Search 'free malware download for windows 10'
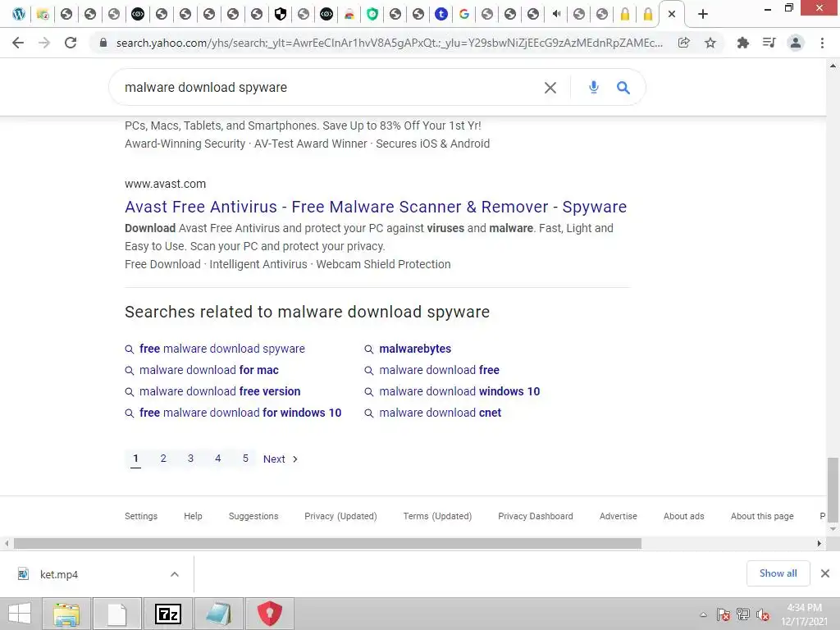Screen dimensions: 840x630 240,413
